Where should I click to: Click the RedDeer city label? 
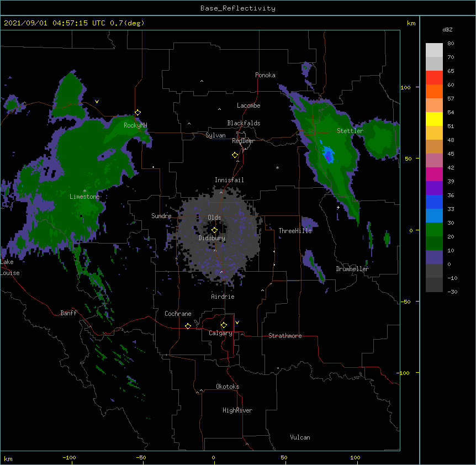243,141
